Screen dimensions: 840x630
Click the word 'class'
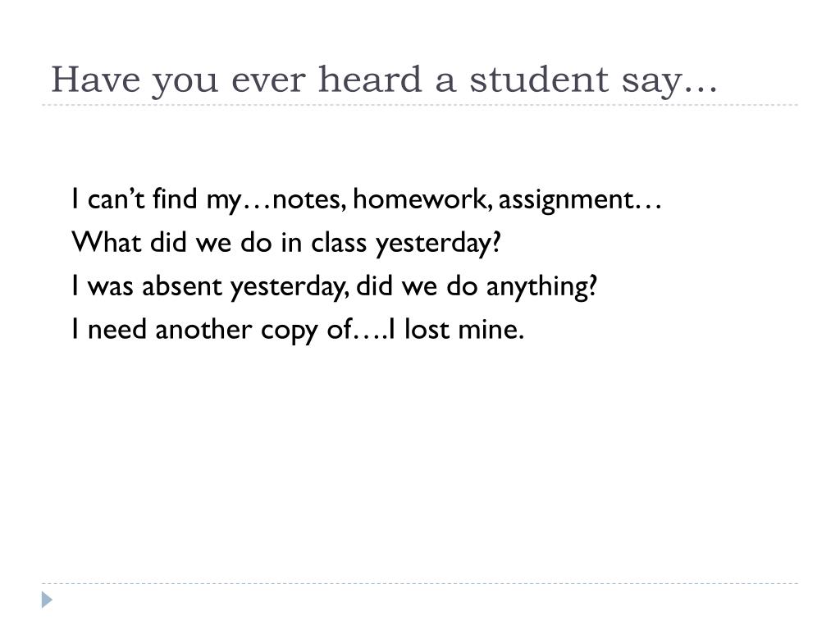339,243
